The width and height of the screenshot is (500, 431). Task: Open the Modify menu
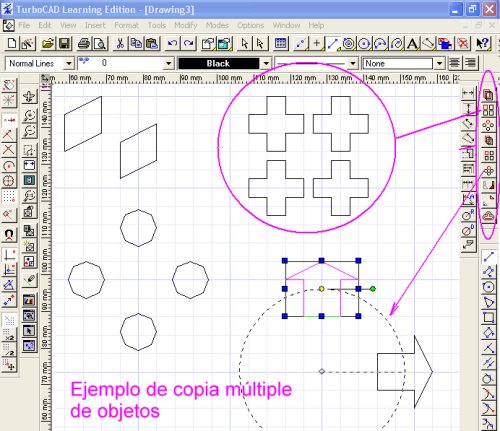tap(186, 25)
